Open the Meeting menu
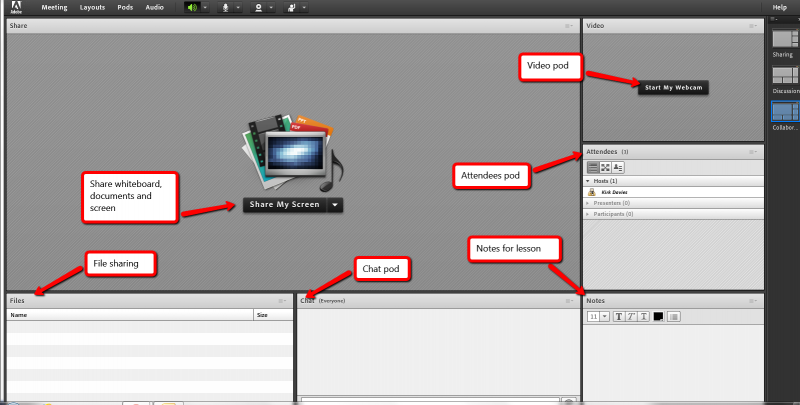The width and height of the screenshot is (800, 405). [x=54, y=7]
